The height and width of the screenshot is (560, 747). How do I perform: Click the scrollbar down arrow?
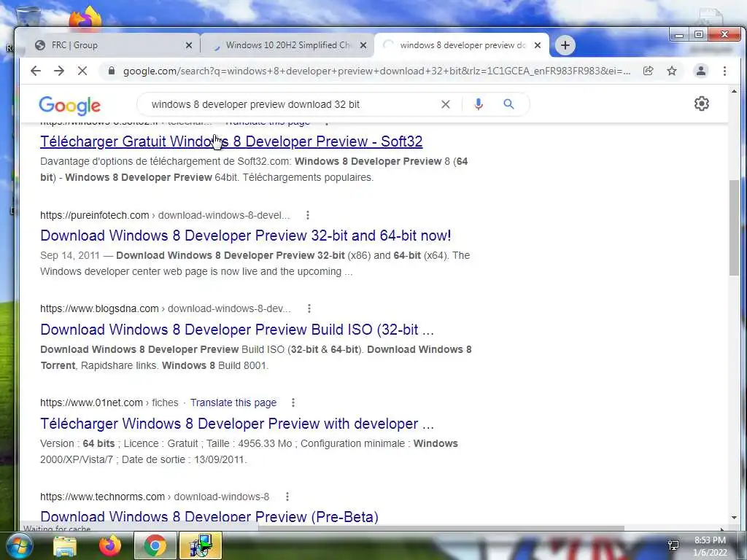(x=734, y=518)
